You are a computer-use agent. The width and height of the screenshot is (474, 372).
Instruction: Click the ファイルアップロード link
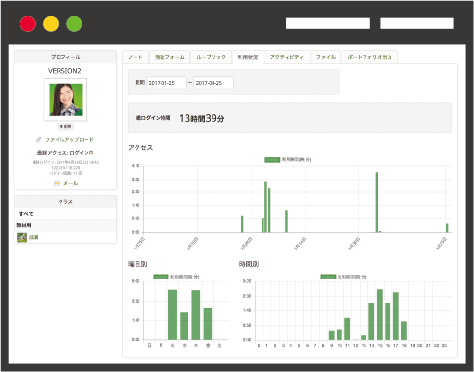pyautogui.click(x=69, y=140)
